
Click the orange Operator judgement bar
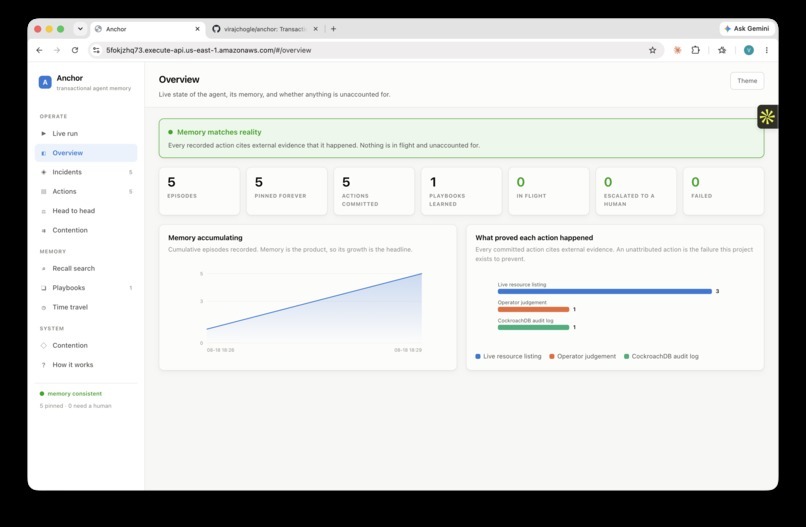[533, 310]
